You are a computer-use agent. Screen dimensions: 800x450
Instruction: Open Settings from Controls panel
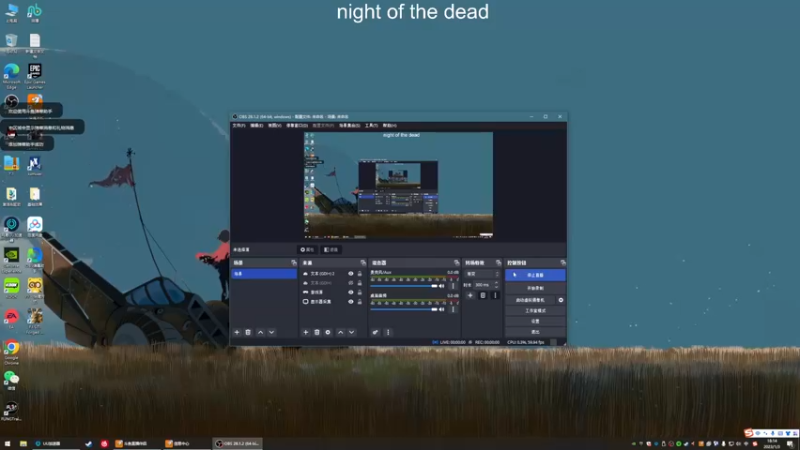pyautogui.click(x=535, y=321)
